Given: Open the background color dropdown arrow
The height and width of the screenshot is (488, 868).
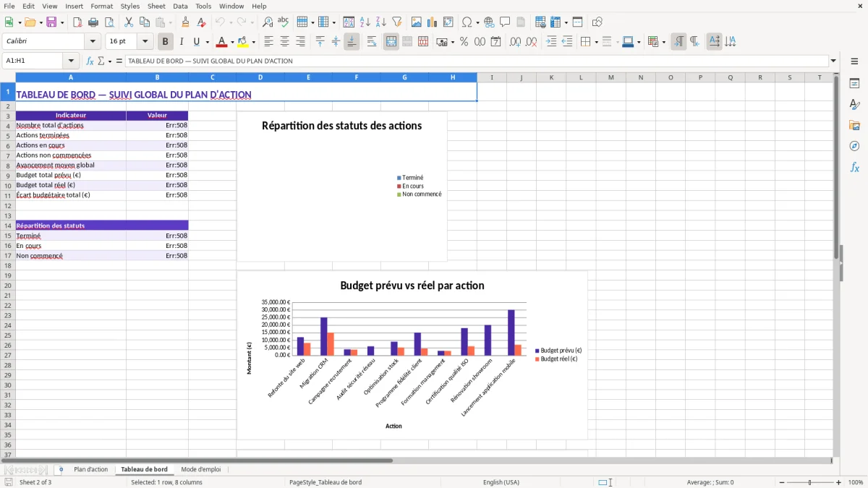Looking at the screenshot, I should pos(253,42).
